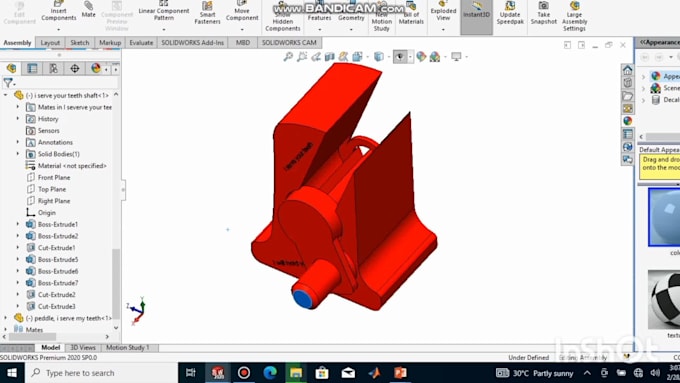
Task: Switch to the Motion Study 1 tab
Action: click(x=128, y=347)
